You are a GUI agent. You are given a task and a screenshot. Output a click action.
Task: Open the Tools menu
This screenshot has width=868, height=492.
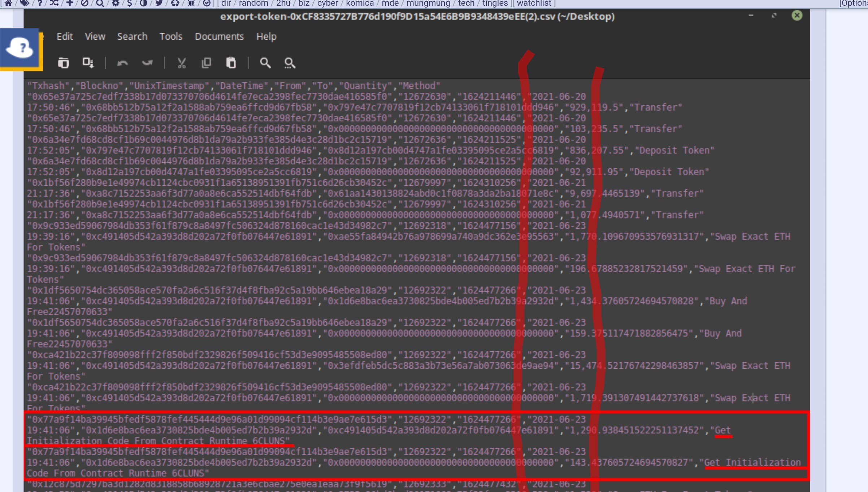click(171, 36)
